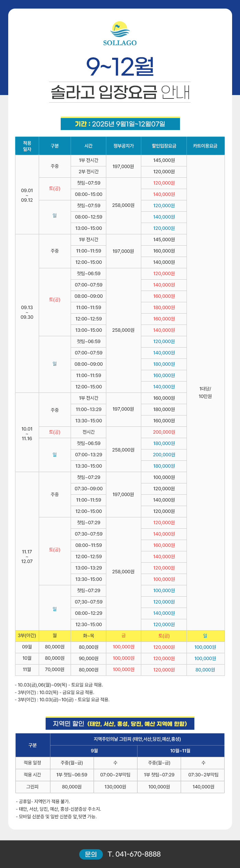The image size is (240, 868).
Task: Select the 09.01~09.12 date range cell
Action: [x=27, y=195]
